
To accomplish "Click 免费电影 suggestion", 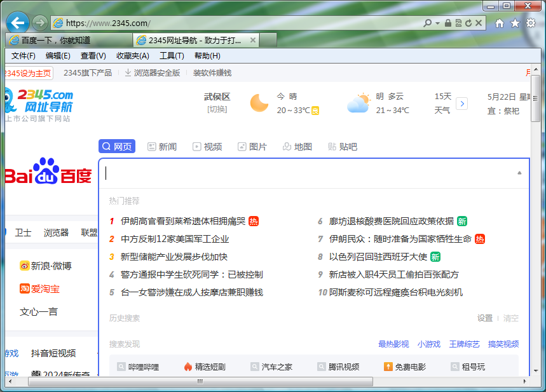I will point(405,367).
